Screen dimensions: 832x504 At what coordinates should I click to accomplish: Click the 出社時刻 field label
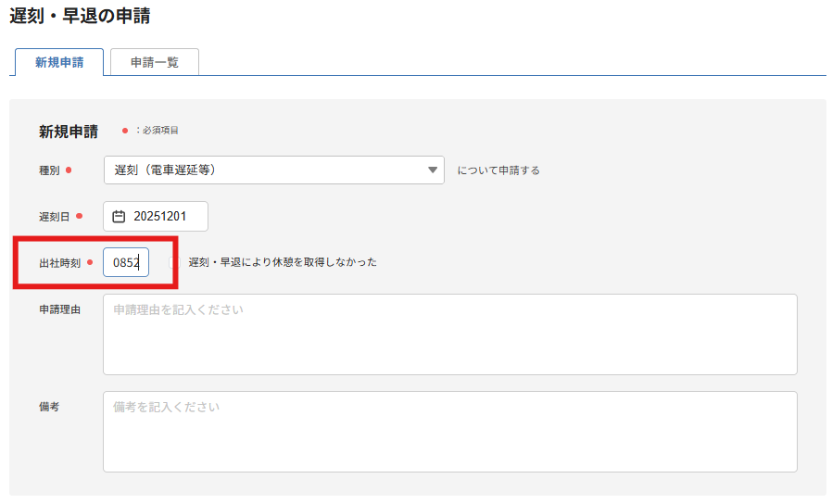click(59, 263)
